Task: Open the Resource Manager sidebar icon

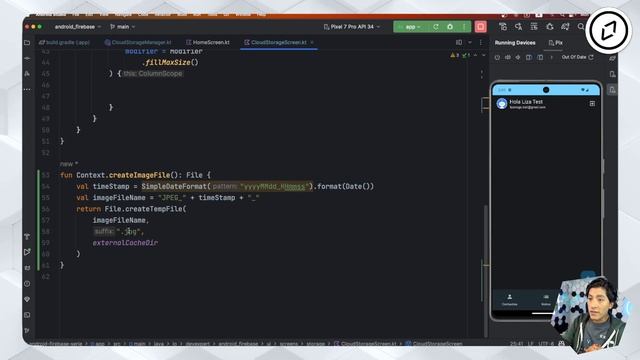Action: point(27,74)
